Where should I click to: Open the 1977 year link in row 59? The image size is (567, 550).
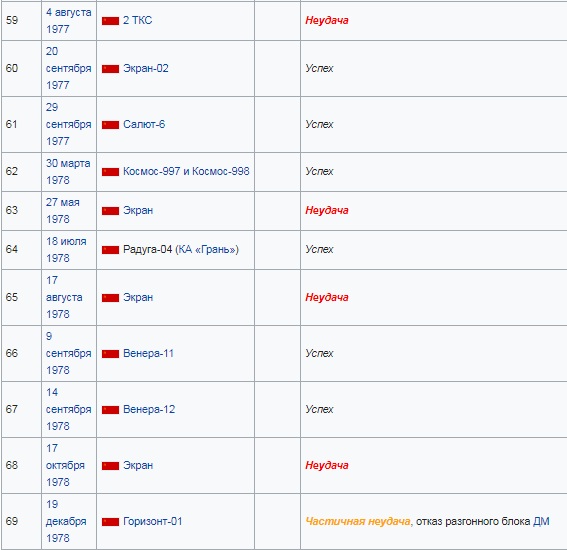[57, 29]
